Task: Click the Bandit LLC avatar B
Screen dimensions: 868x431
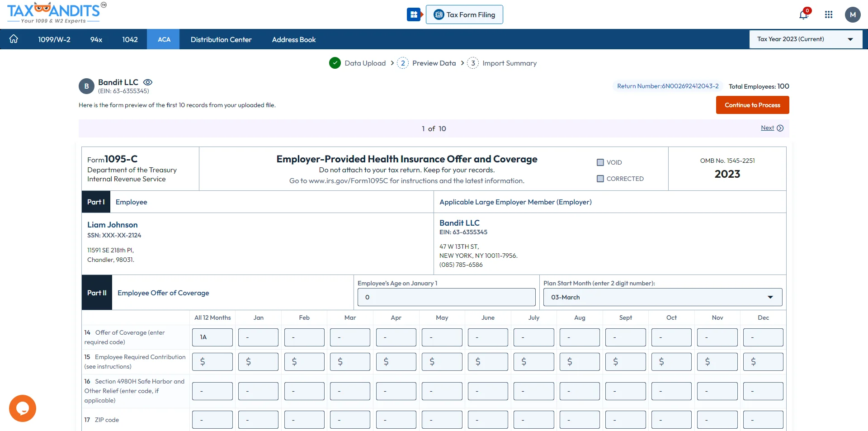Action: click(x=86, y=86)
